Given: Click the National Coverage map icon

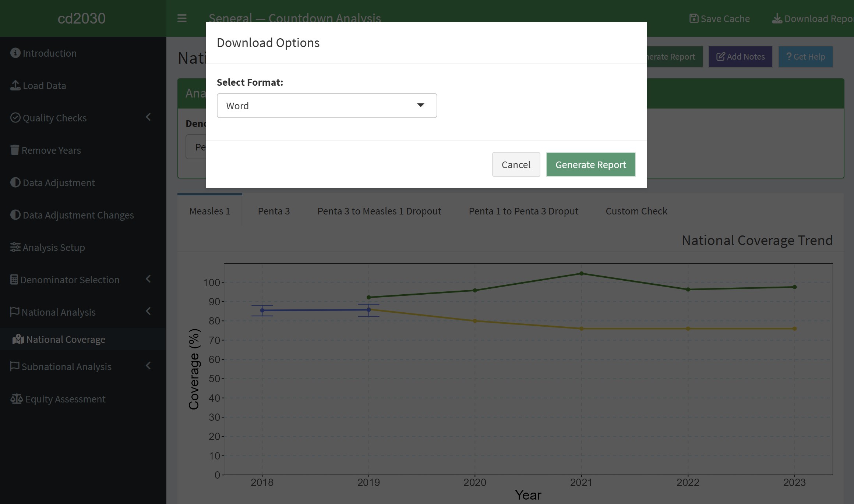Looking at the screenshot, I should pos(18,339).
